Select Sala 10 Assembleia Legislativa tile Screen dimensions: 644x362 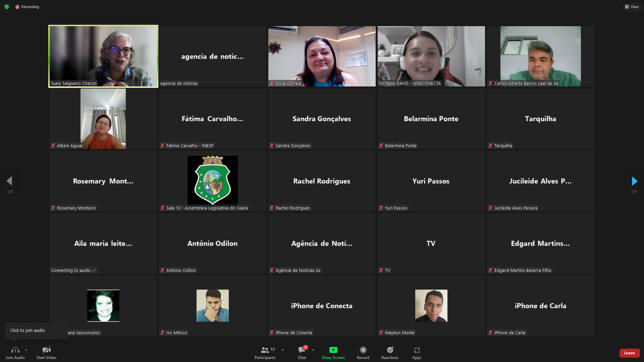click(x=212, y=180)
